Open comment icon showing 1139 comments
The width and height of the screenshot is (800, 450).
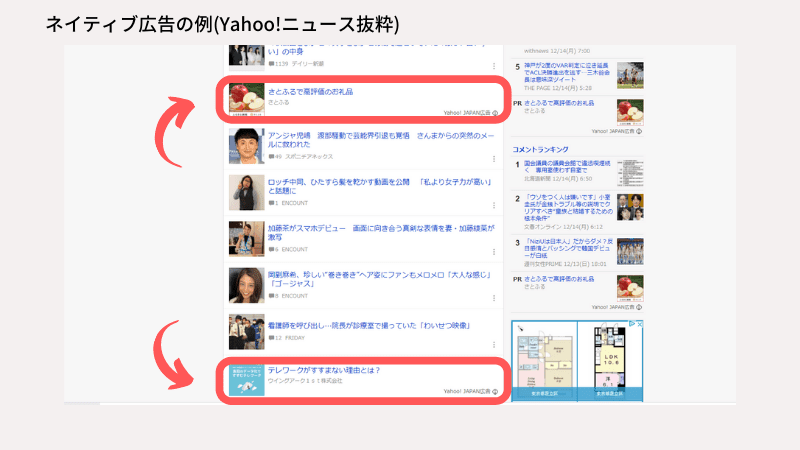(271, 64)
